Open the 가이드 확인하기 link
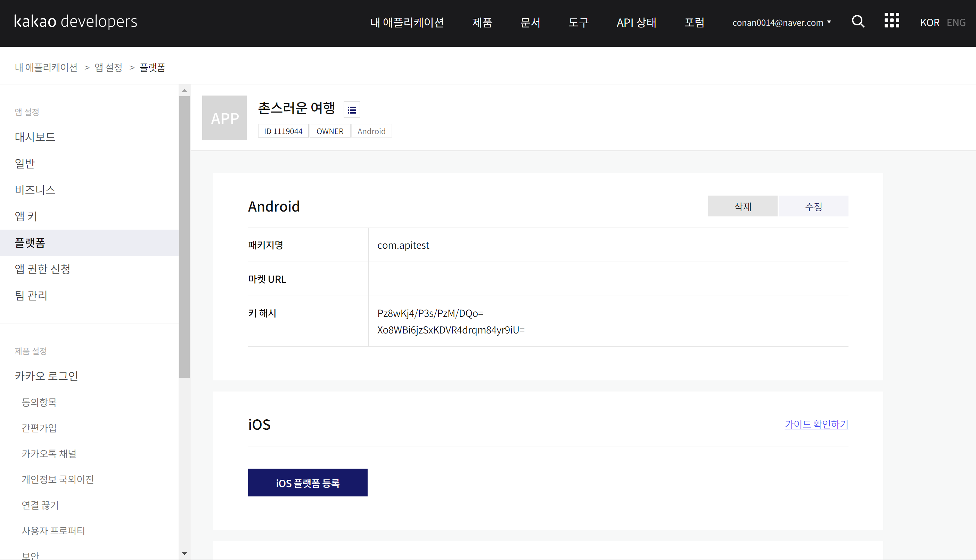The width and height of the screenshot is (976, 560). click(x=817, y=424)
